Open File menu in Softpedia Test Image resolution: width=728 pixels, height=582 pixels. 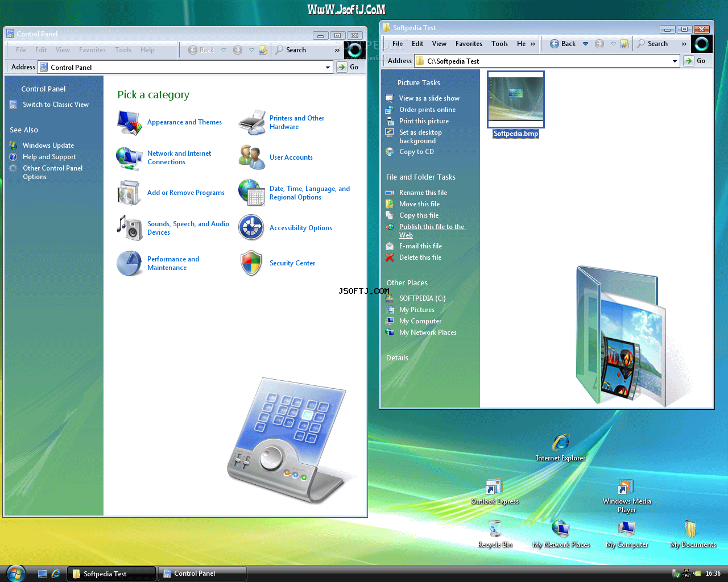point(398,44)
